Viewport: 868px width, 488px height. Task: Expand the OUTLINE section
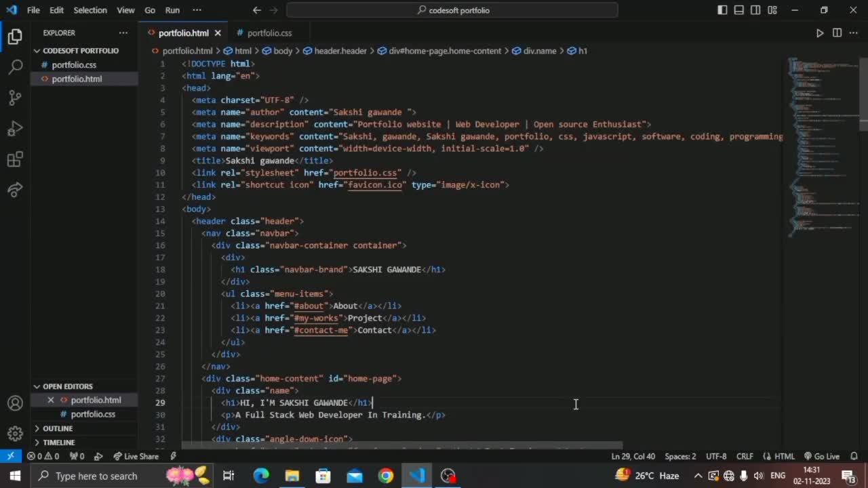[x=58, y=428]
